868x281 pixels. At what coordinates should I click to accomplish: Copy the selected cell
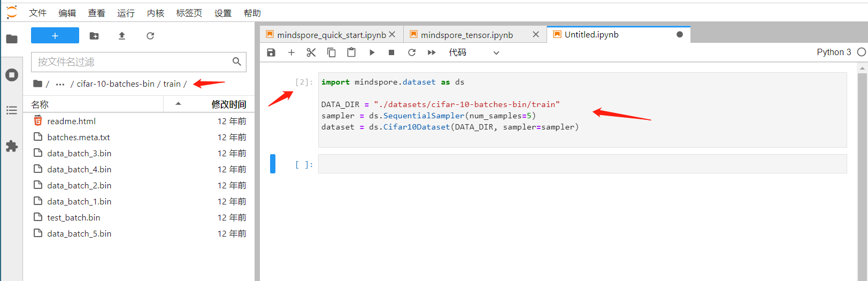(x=332, y=52)
